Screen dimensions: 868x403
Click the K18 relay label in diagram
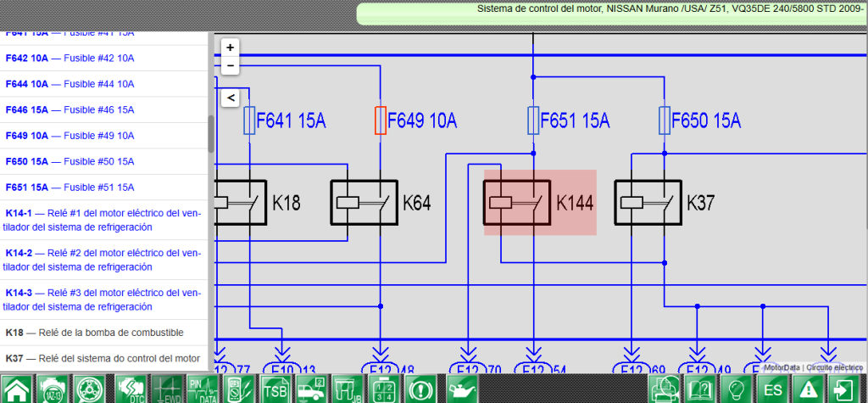coord(287,203)
